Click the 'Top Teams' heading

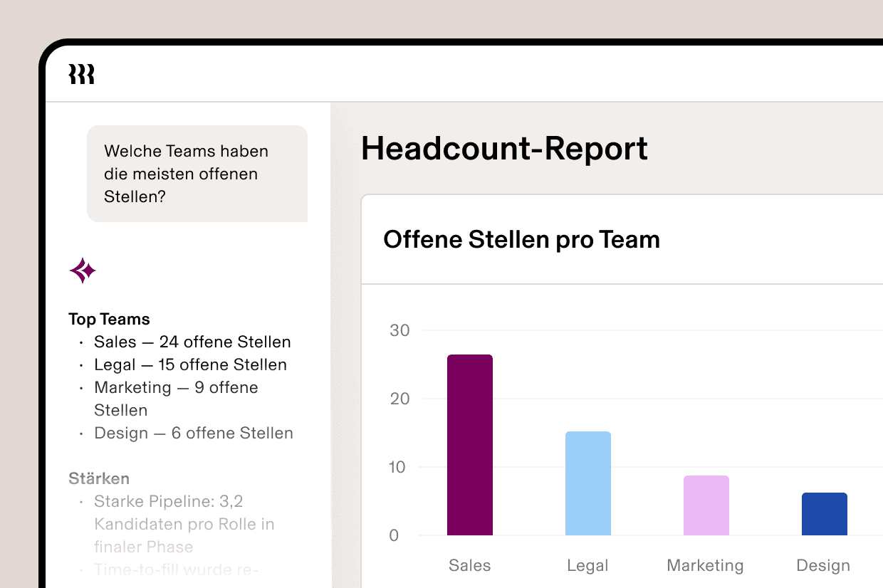[x=109, y=319]
